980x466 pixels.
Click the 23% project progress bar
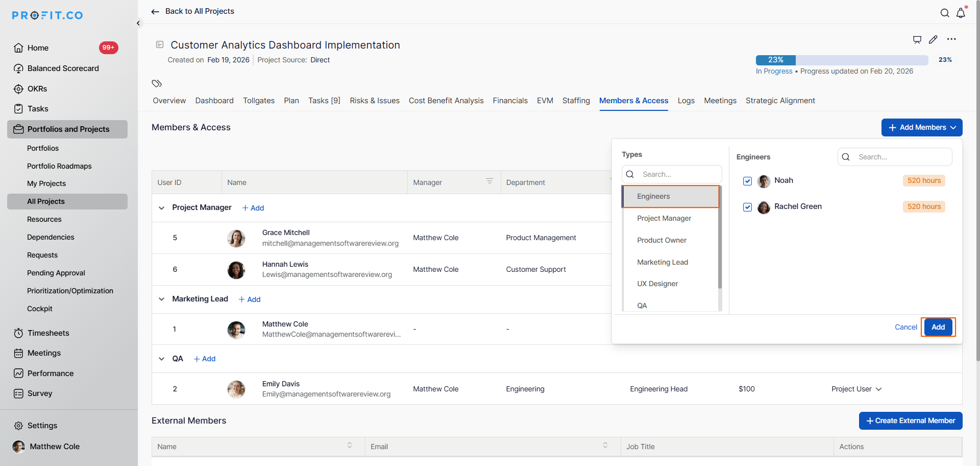842,60
